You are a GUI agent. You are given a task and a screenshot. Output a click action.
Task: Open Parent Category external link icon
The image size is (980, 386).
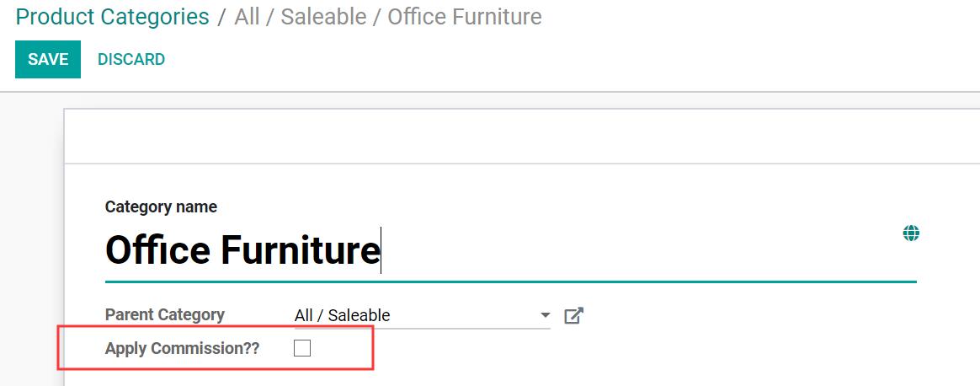pos(573,315)
